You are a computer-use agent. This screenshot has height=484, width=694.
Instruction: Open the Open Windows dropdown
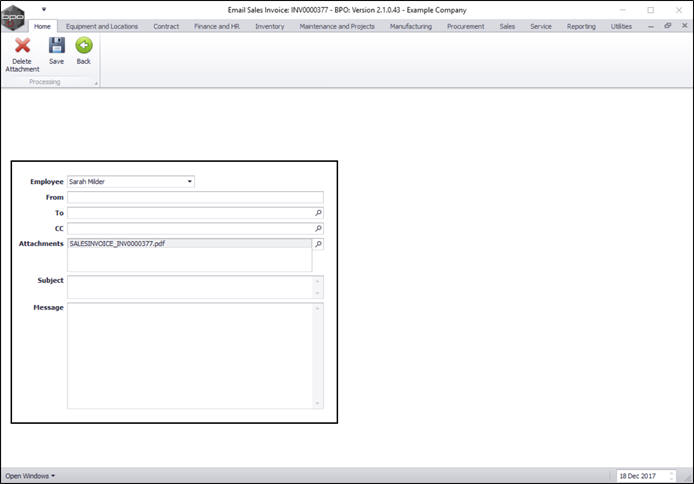30,476
